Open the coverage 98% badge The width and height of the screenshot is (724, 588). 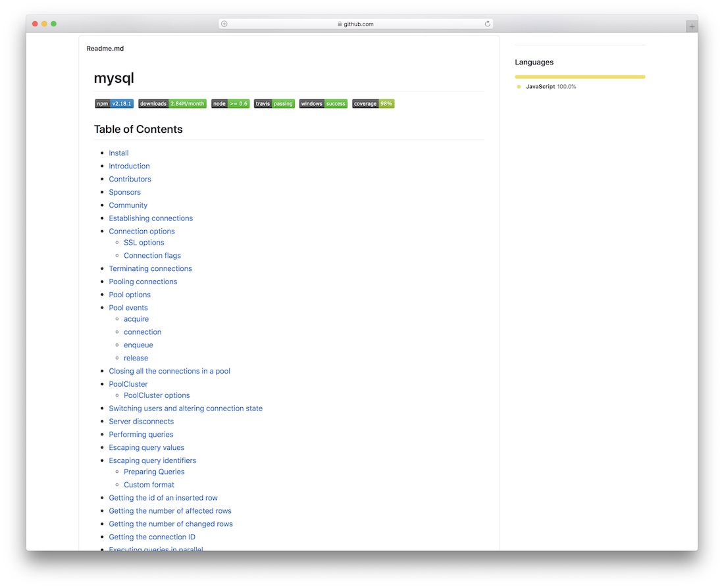coord(373,104)
